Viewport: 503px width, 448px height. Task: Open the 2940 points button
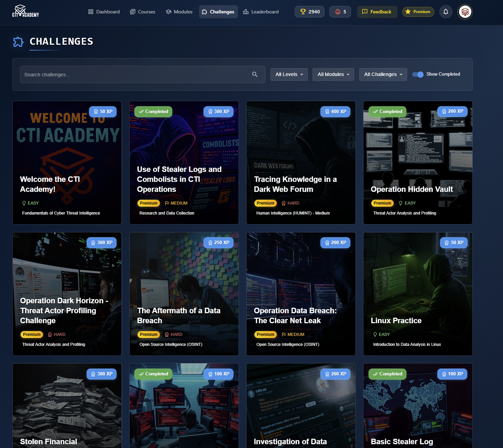point(309,12)
